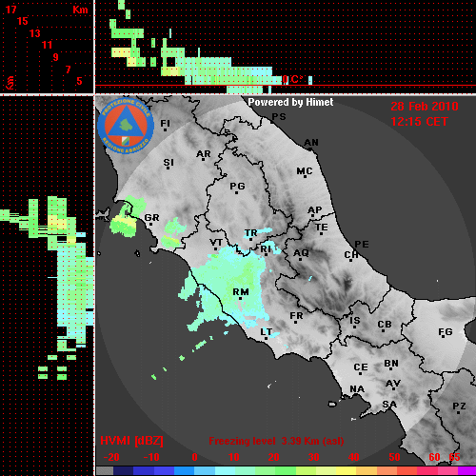Select the FG city label
476x476 pixels.
click(x=445, y=332)
